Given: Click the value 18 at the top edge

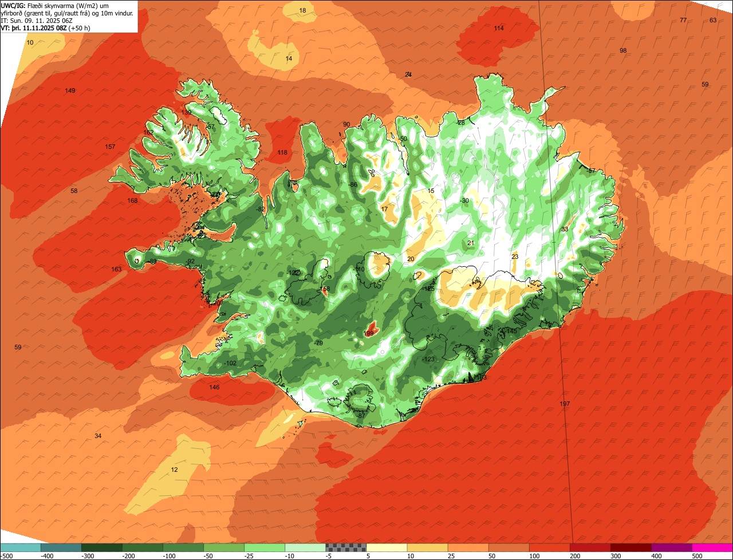Looking at the screenshot, I should [x=302, y=10].
